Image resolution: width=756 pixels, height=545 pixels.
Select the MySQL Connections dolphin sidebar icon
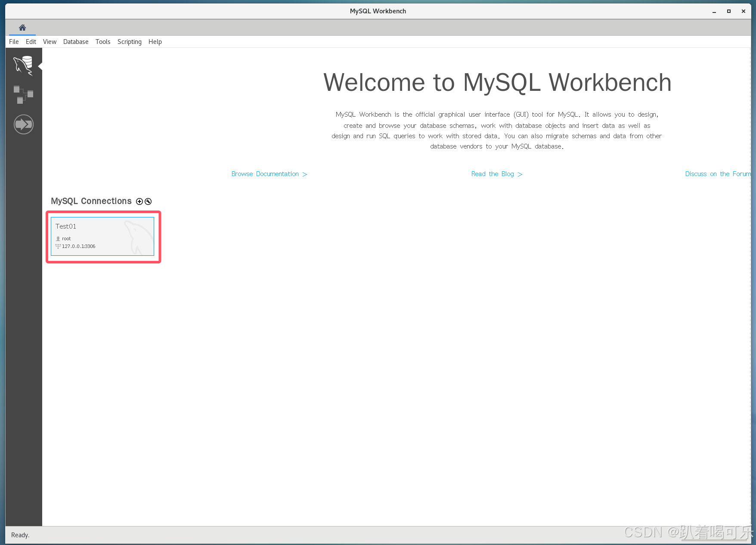point(23,66)
